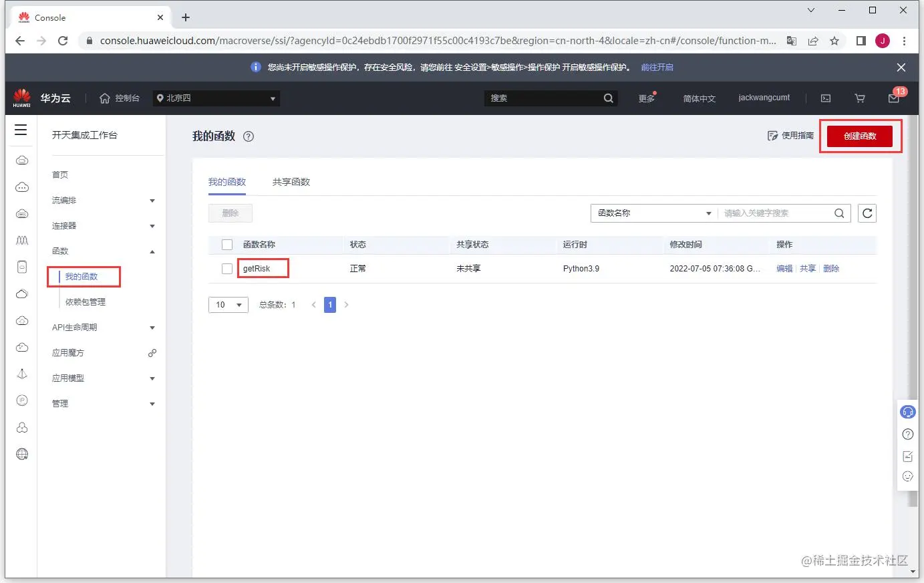Click the wave-shaped sidebar icon
Image resolution: width=924 pixels, height=583 pixels.
tap(22, 240)
